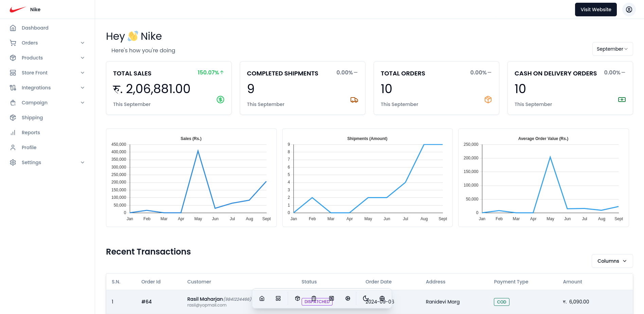Click email rasil@yopmail.com
Viewport: 644px width, 314px height.
point(207,305)
